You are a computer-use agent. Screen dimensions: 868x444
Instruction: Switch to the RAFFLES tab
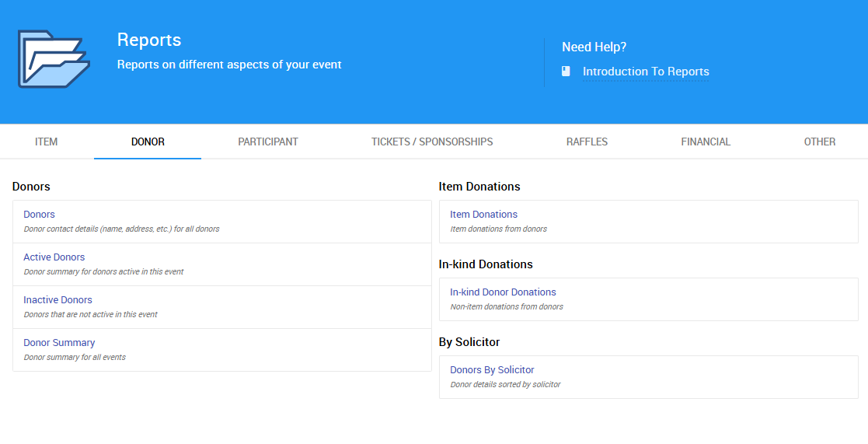[587, 142]
